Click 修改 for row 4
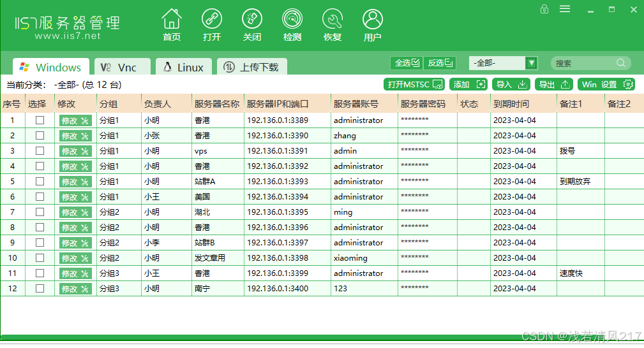Viewport: 644px width, 348px height. tap(75, 166)
